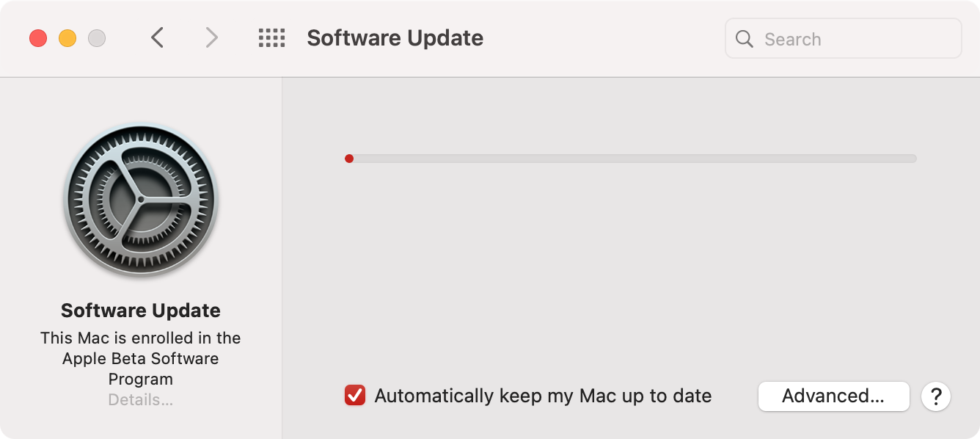Click the large Software Update gear icon
The width and height of the screenshot is (980, 439).
(x=141, y=200)
